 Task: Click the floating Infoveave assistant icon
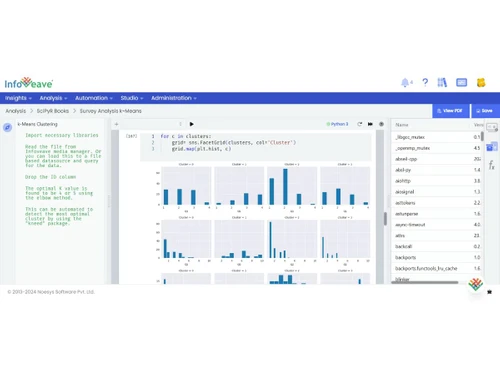(x=476, y=284)
